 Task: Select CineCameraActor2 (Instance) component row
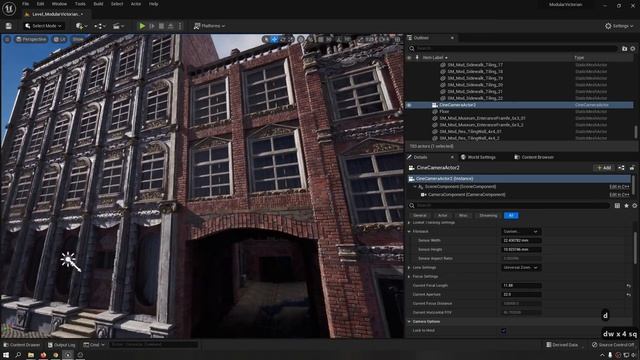(519, 179)
